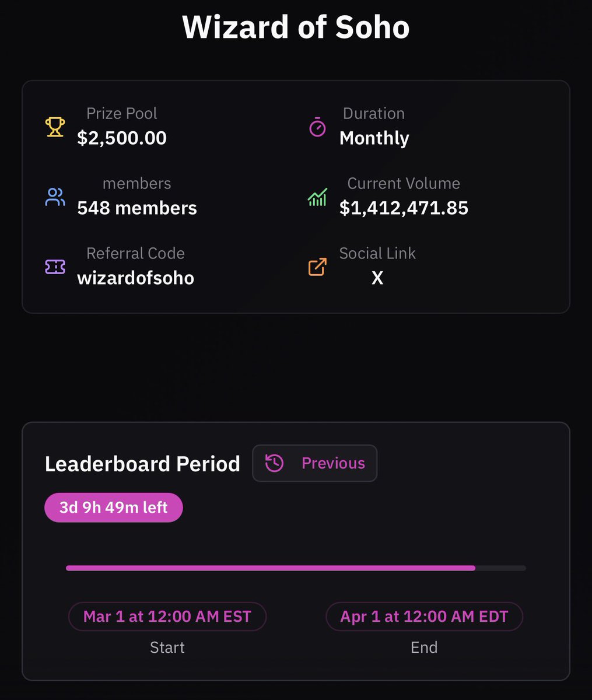Click the Referral Code ticket icon
Image resolution: width=592 pixels, height=700 pixels.
[x=55, y=267]
